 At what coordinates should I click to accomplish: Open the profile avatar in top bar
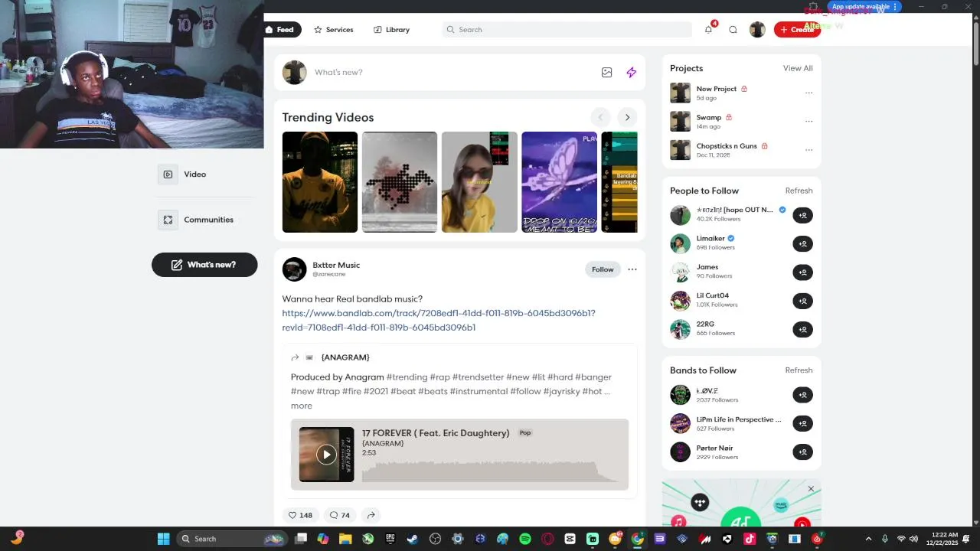[757, 30]
